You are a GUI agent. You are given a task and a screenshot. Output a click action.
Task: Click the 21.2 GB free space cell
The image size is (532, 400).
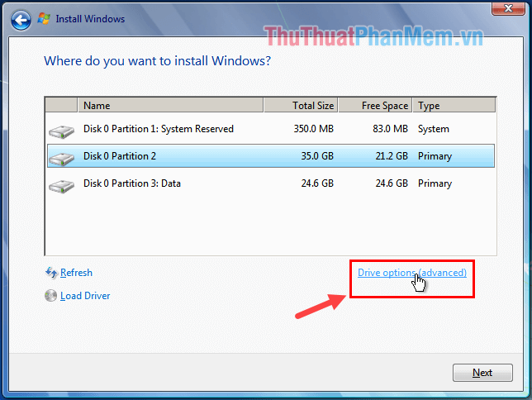(392, 156)
